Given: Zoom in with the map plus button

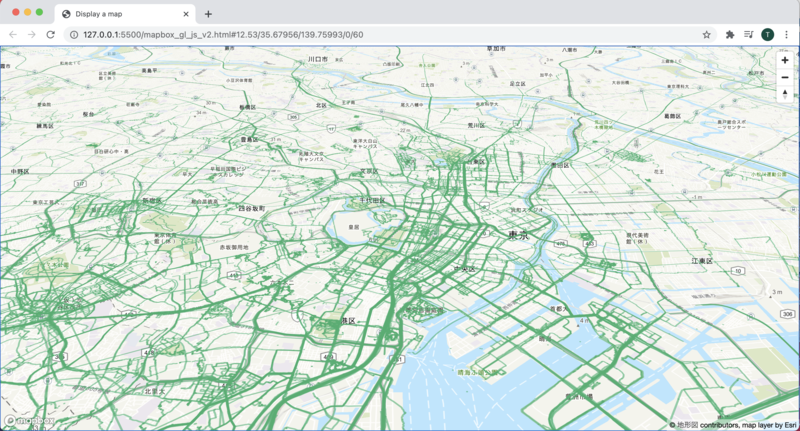Looking at the screenshot, I should click(x=785, y=60).
